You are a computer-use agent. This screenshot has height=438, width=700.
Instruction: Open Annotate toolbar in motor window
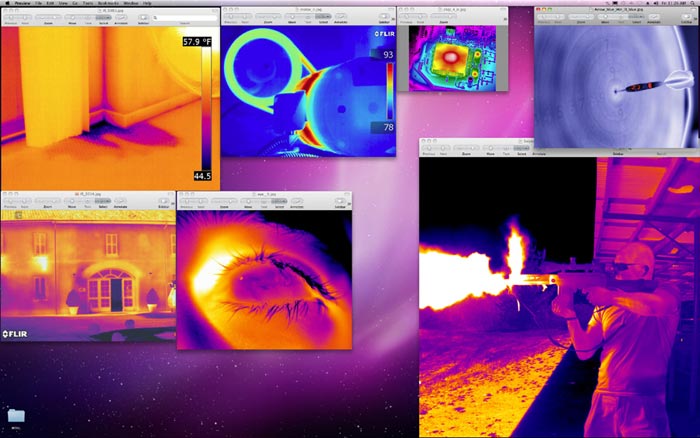click(x=341, y=17)
